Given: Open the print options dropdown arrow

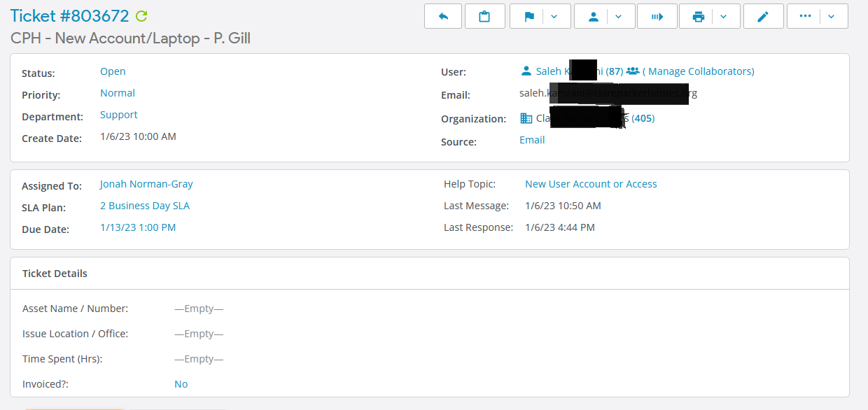Looking at the screenshot, I should (724, 17).
